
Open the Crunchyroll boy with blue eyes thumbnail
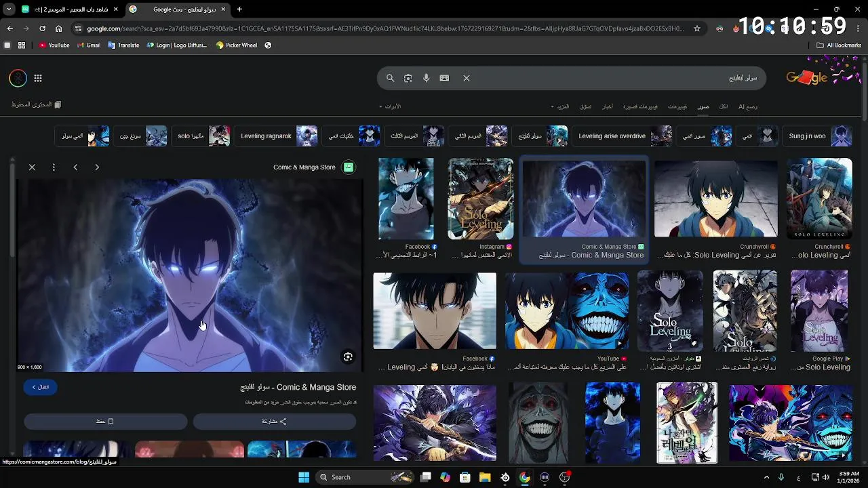[x=715, y=199]
